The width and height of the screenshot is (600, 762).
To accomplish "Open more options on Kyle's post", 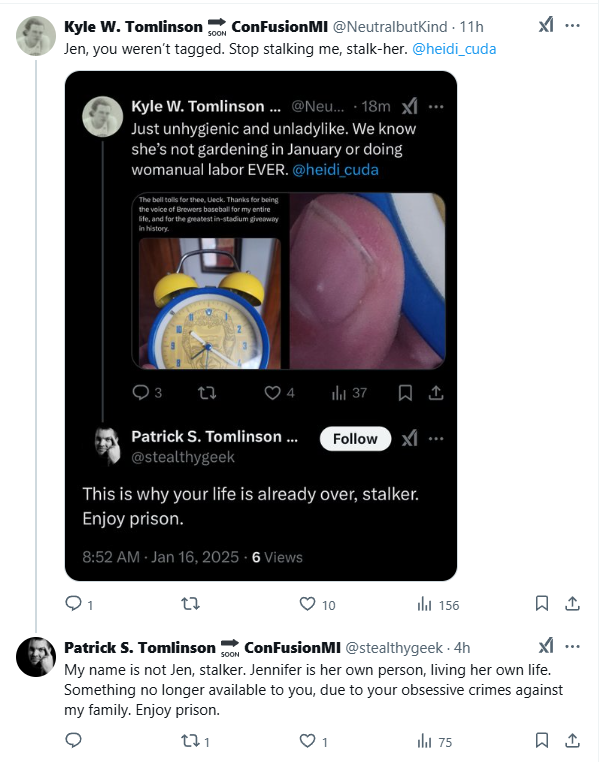I will [573, 26].
